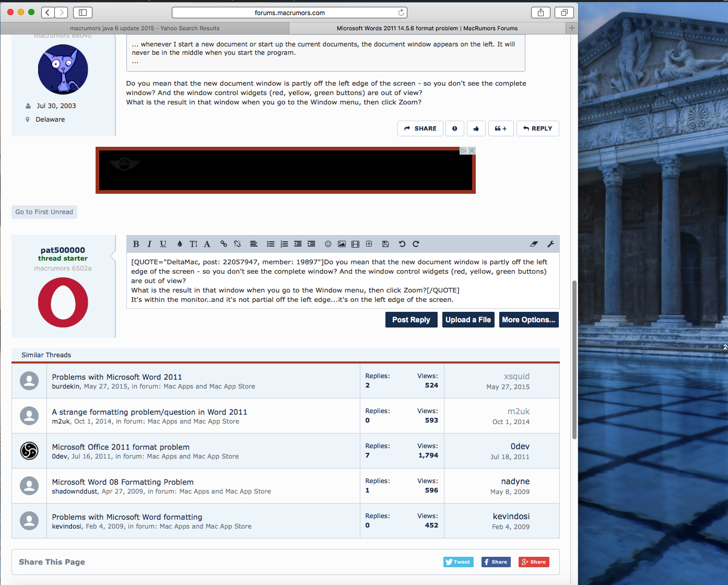Image resolution: width=728 pixels, height=585 pixels.
Task: Click the page vertical scrollbar
Action: [574, 360]
